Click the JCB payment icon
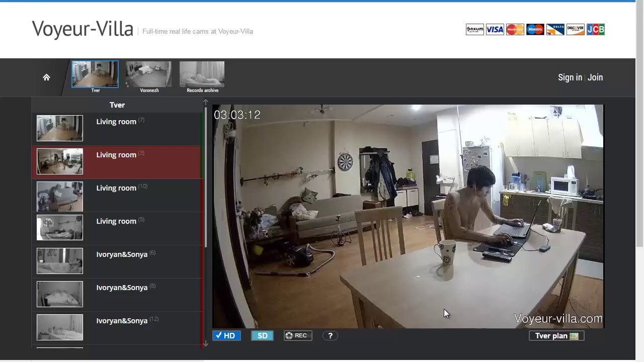Screen dimensions: 644x362 click(596, 30)
